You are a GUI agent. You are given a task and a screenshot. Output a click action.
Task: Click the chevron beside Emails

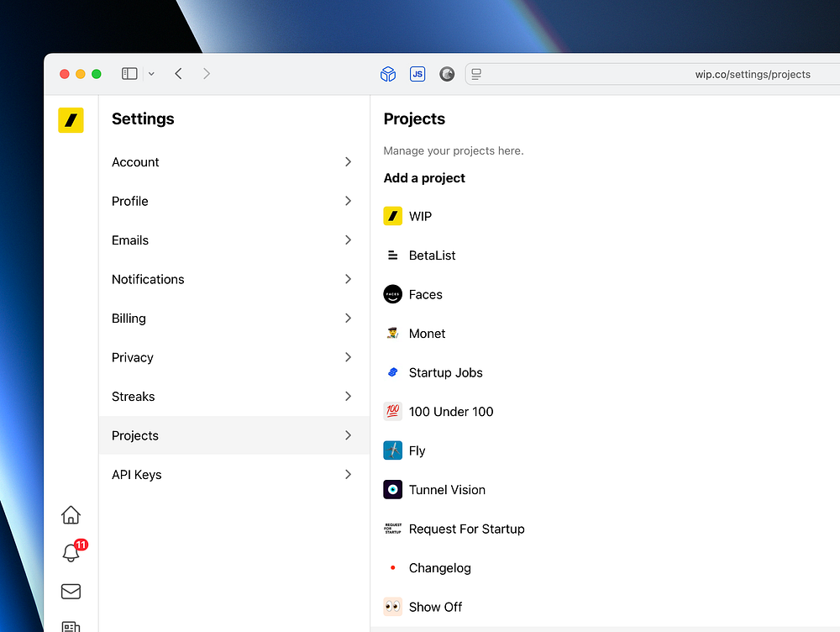349,240
